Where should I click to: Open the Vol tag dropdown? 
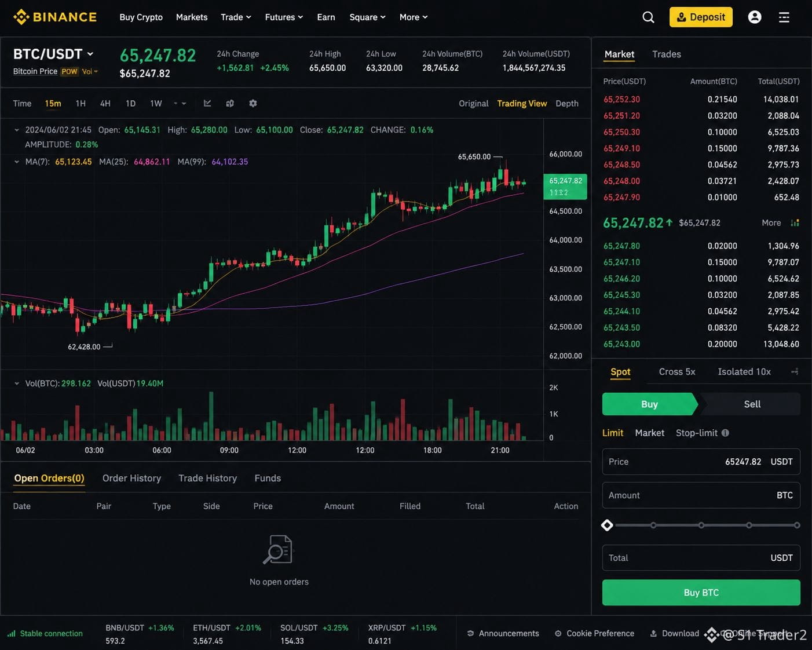(x=90, y=71)
